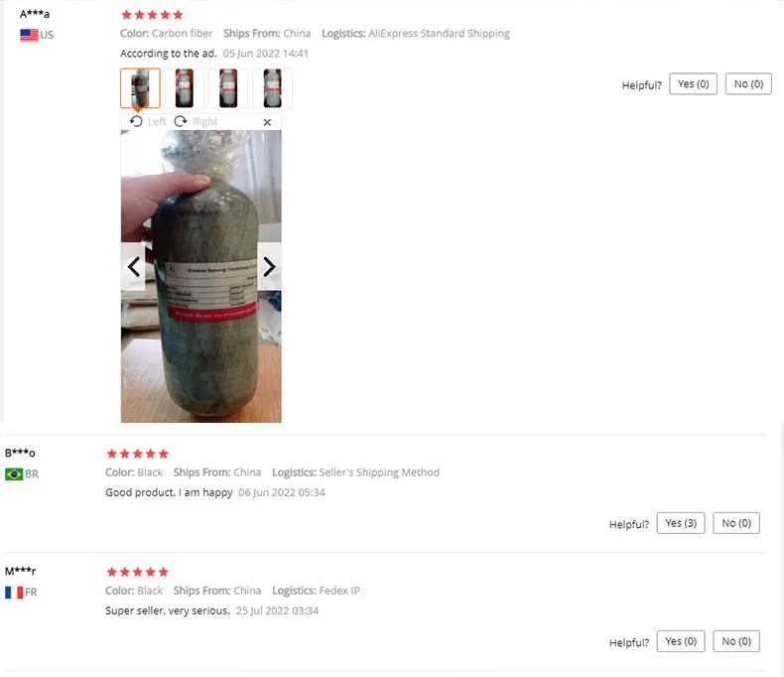Open the third review photo thumbnail
Viewport: 784px width, 677px height.
[x=228, y=88]
